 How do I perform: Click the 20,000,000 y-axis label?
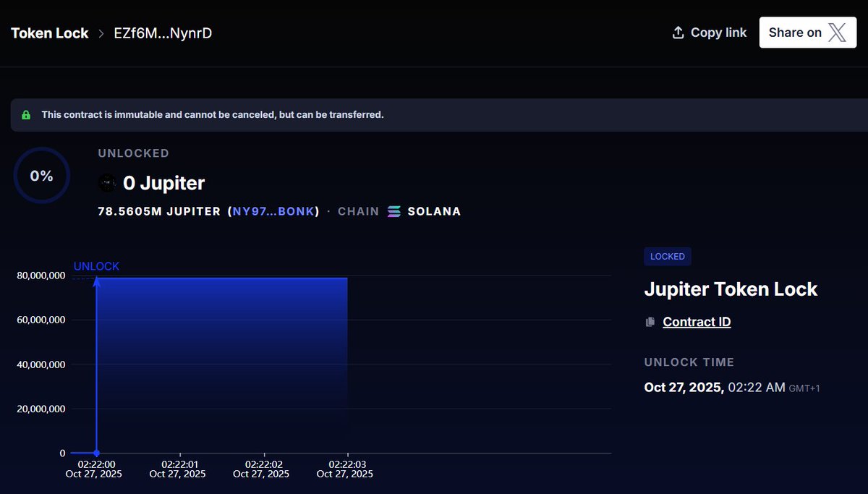41,409
